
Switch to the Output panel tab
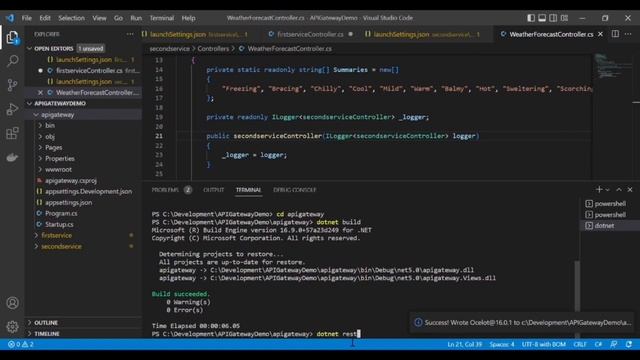click(213, 190)
